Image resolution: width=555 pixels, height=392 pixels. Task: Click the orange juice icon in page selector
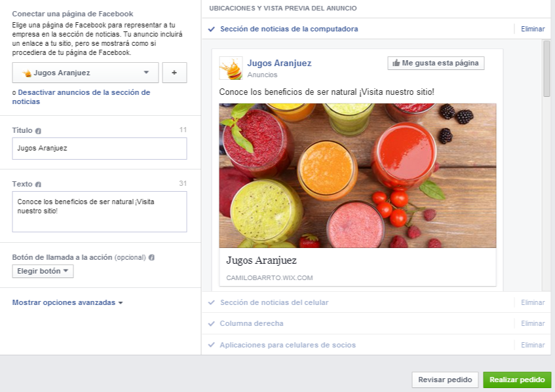[x=27, y=73]
